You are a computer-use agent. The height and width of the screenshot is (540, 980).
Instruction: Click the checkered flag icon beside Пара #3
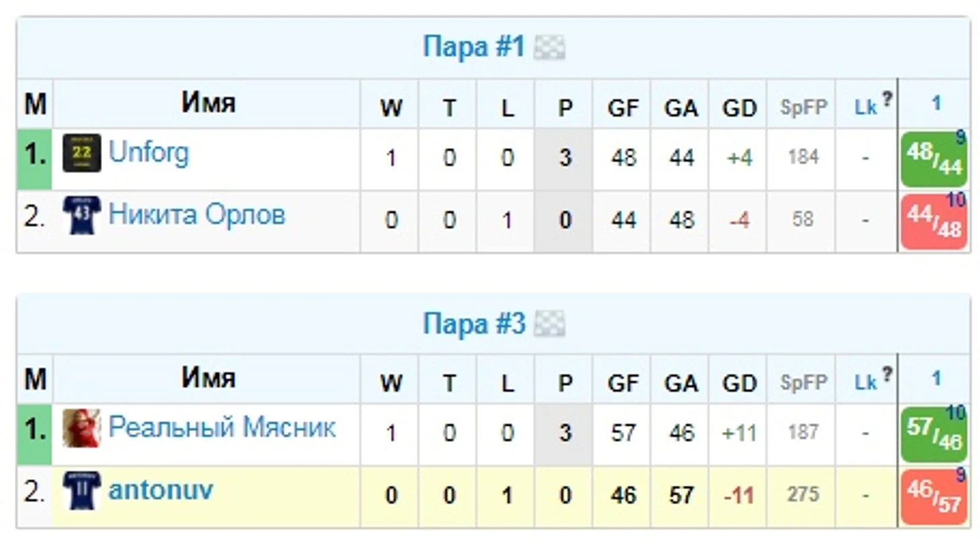coord(549,324)
